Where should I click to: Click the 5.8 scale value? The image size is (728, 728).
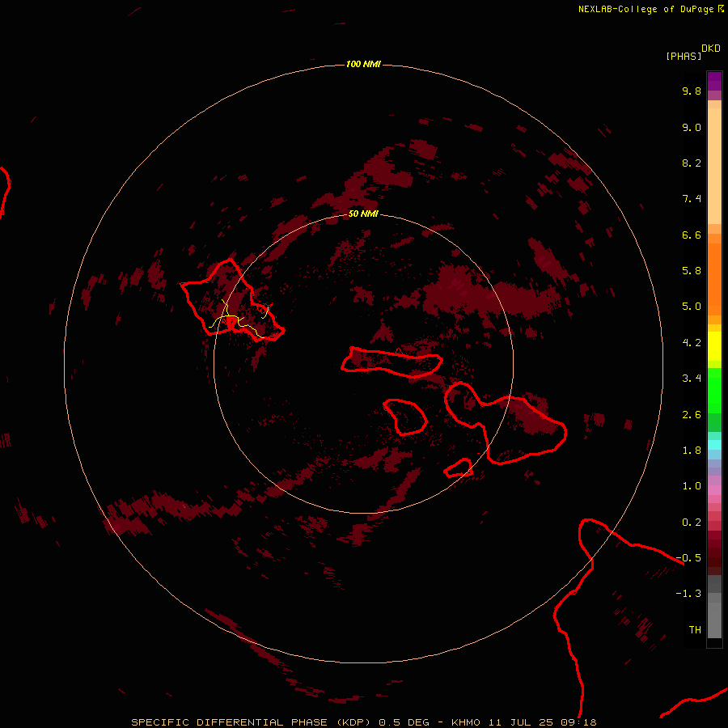coord(692,271)
